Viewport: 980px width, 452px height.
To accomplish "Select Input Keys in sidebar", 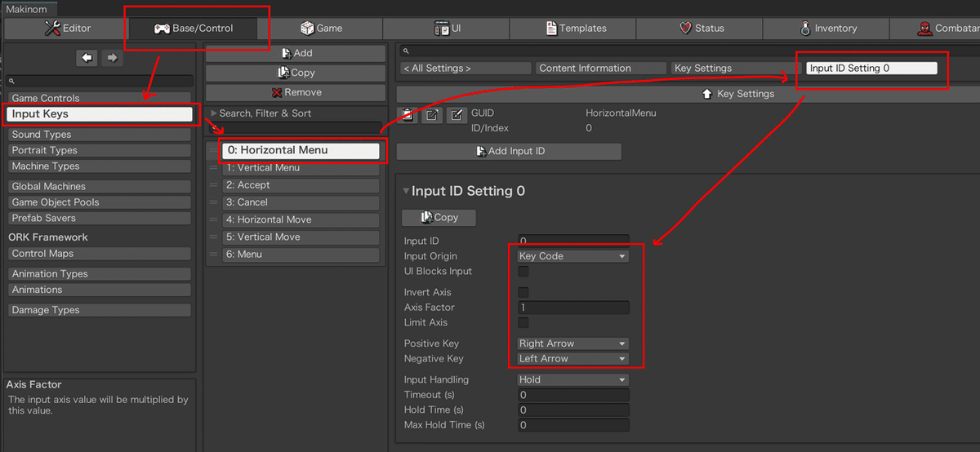I will coord(100,114).
